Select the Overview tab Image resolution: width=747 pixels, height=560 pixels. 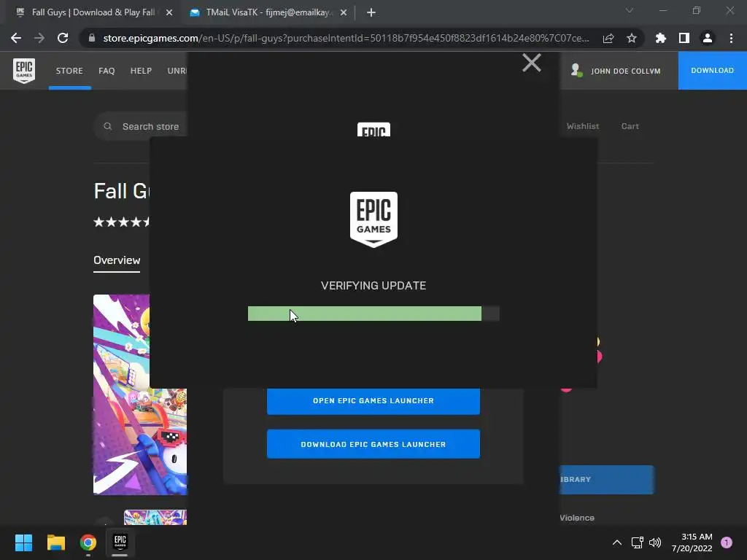[x=117, y=260]
